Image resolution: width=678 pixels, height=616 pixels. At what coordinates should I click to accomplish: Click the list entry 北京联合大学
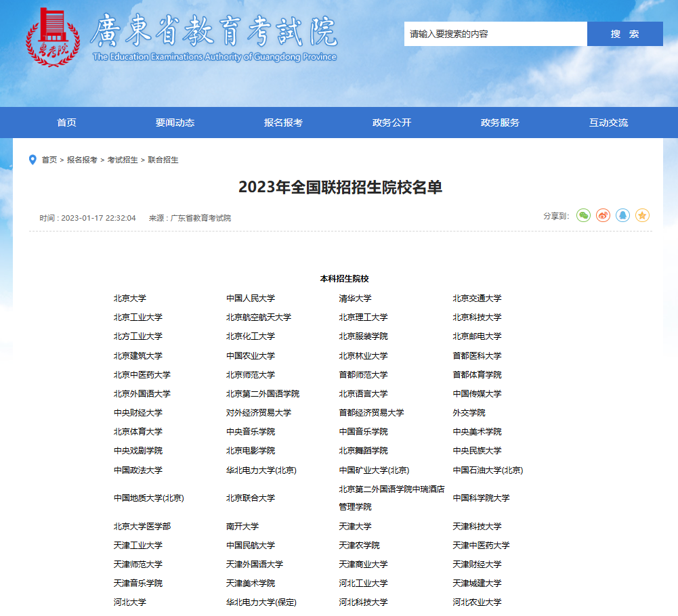pyautogui.click(x=251, y=498)
